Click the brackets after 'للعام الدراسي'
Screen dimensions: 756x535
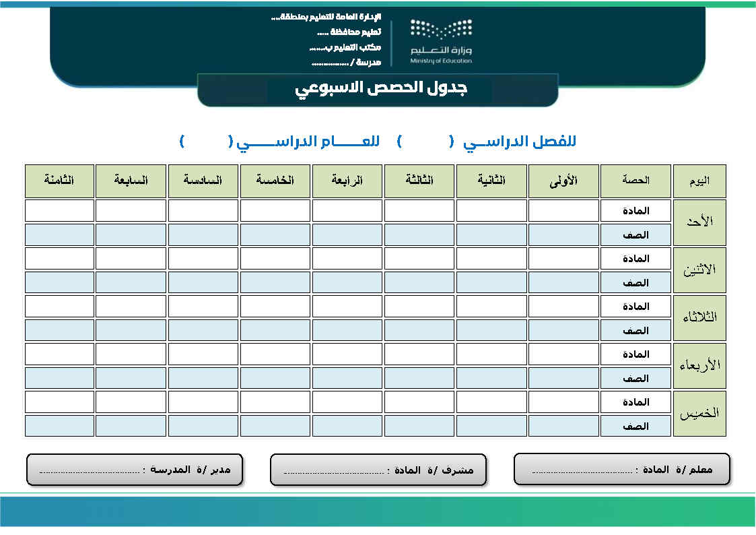tap(207, 141)
